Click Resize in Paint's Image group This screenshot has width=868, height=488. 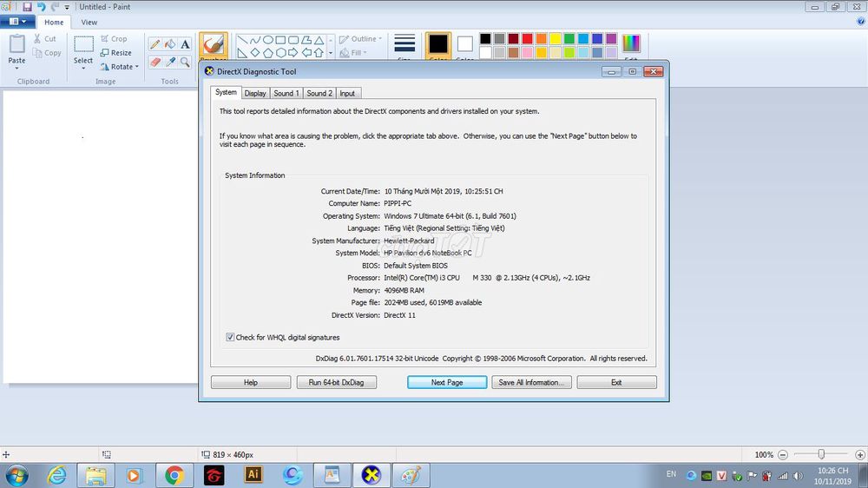coord(116,53)
